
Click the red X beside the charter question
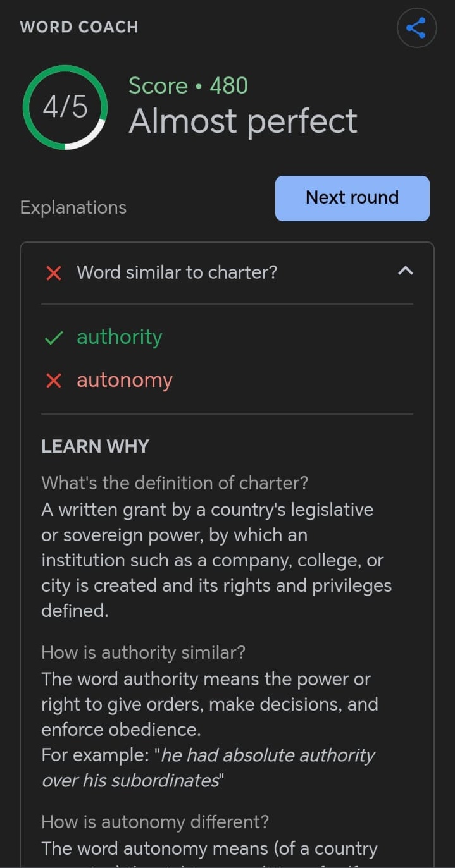pyautogui.click(x=54, y=273)
